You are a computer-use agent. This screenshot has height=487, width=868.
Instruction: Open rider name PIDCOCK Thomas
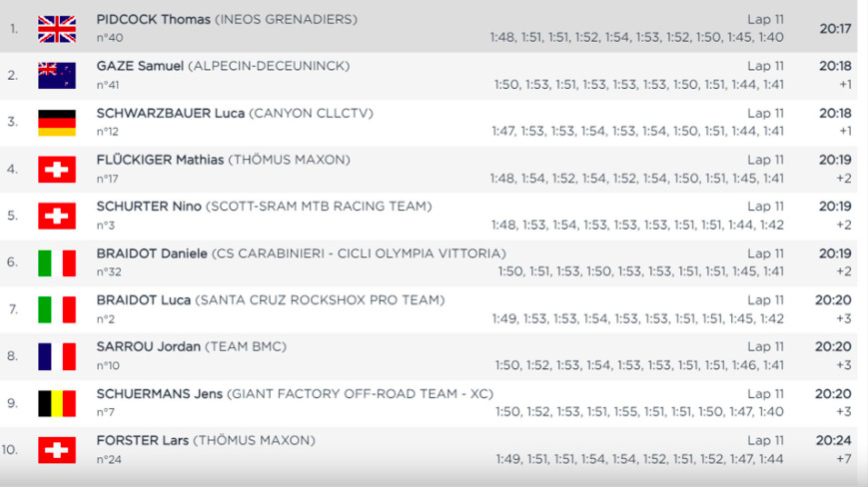154,19
